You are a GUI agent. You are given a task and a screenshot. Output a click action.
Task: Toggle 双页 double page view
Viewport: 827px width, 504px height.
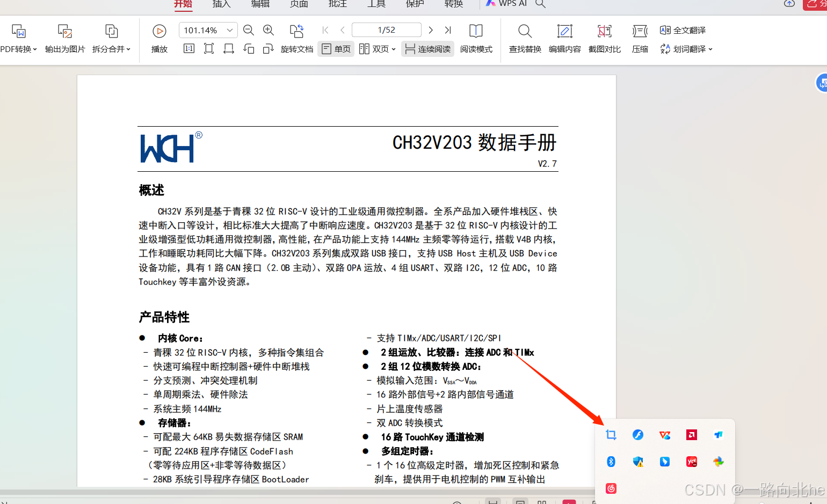click(374, 49)
